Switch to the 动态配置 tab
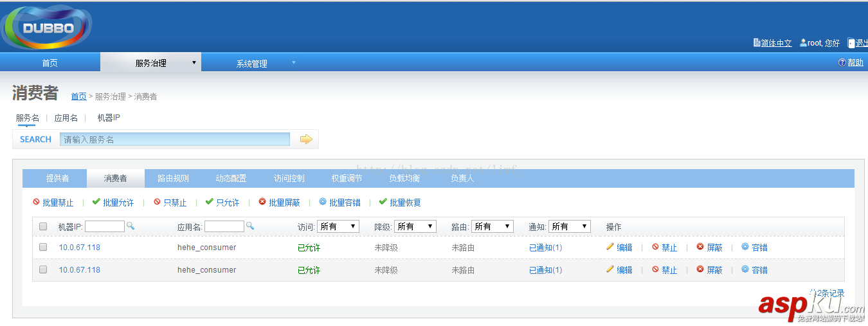Viewport: 868px width, 326px height. tap(231, 178)
